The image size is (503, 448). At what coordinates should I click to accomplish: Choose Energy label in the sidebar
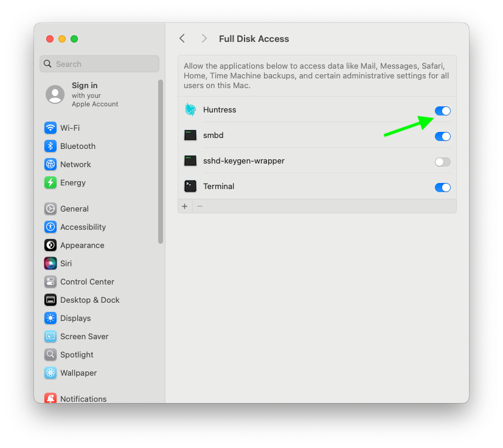point(73,183)
